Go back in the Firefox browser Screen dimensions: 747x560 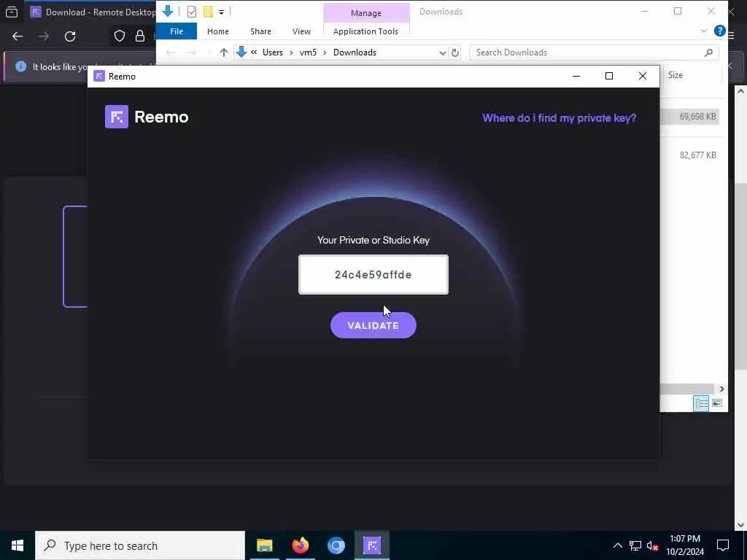18,36
